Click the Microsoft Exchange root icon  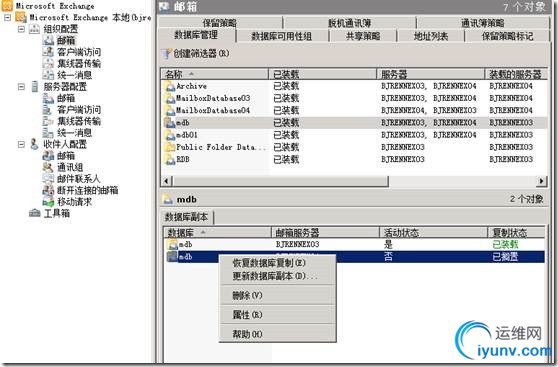click(7, 6)
